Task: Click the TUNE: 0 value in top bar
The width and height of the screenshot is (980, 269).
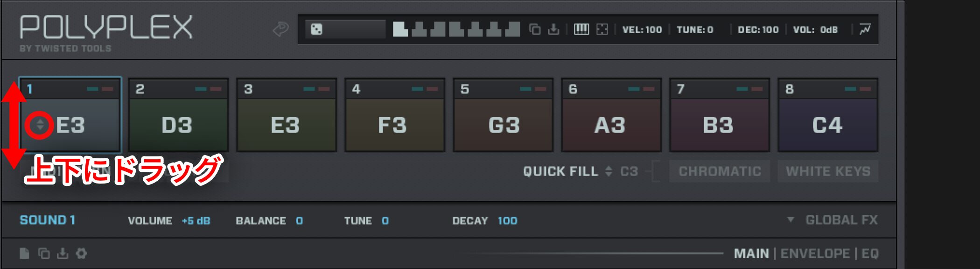Action: click(x=695, y=30)
